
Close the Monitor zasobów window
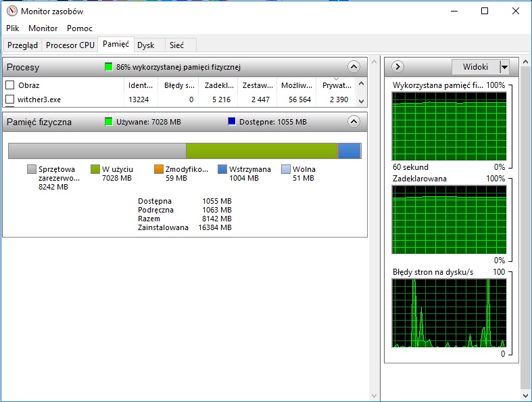[516, 11]
